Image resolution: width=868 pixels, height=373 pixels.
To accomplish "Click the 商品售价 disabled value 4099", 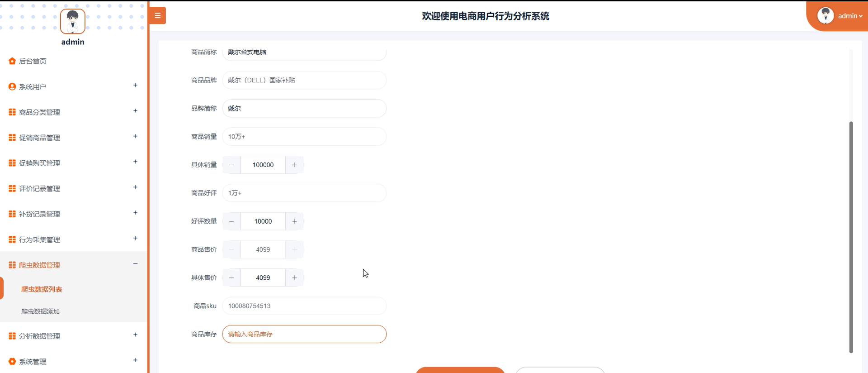I will 263,249.
